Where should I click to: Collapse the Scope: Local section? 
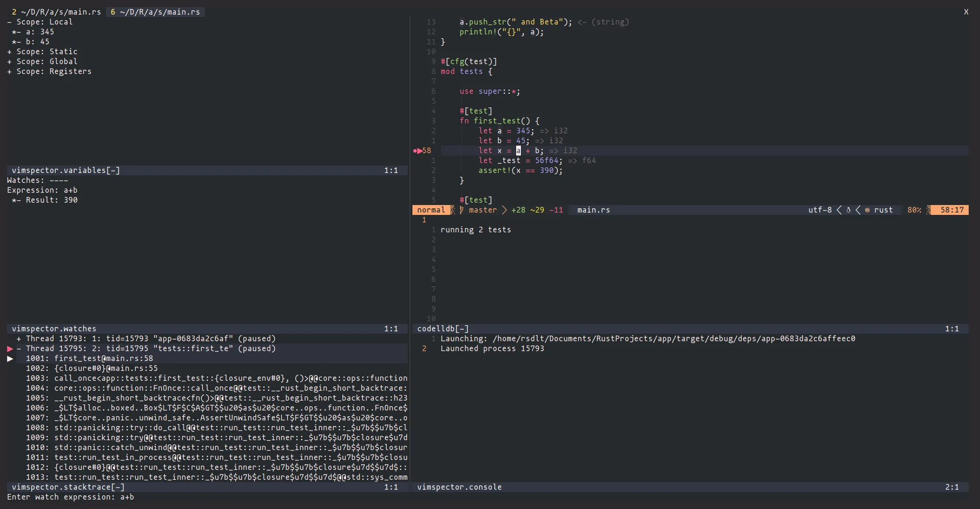pyautogui.click(x=9, y=22)
